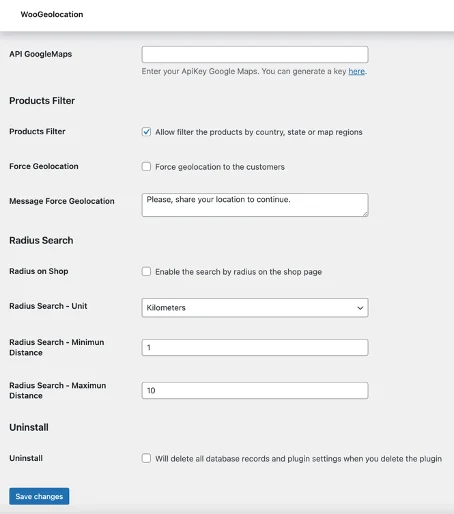This screenshot has height=514, width=454.
Task: Check the Uninstall delete records checkbox
Action: [146, 458]
